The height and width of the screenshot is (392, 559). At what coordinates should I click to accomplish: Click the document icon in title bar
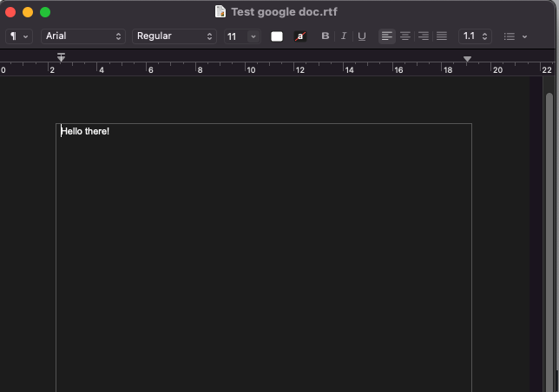tap(220, 12)
